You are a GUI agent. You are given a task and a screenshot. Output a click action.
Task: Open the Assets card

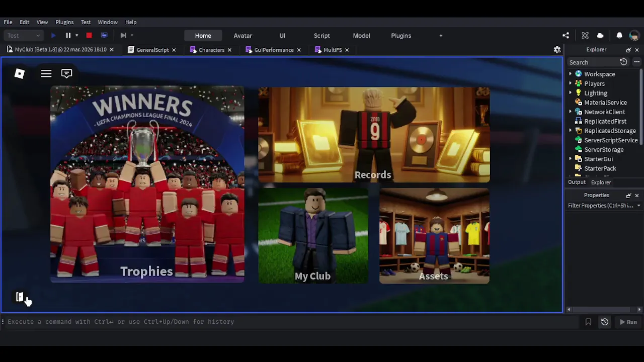tap(434, 236)
